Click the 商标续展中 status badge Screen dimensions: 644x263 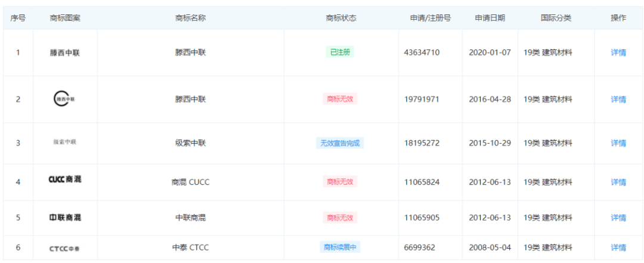point(340,247)
